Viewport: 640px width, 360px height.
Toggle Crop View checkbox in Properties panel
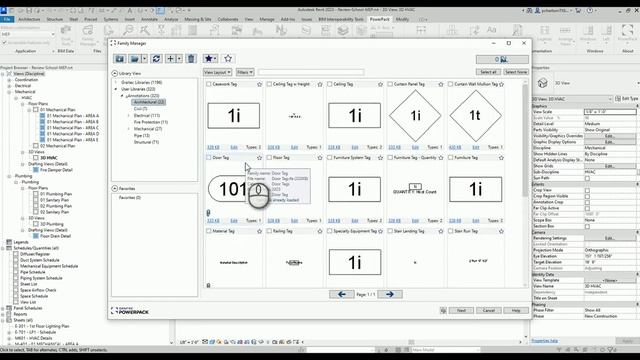pos(587,190)
